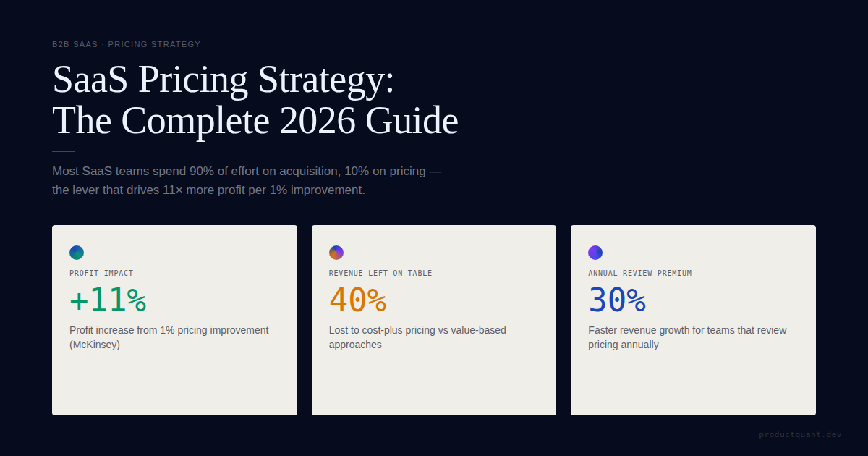Click the teal gradient circle icon above Profit Impact
This screenshot has width=868, height=456.
tap(77, 253)
